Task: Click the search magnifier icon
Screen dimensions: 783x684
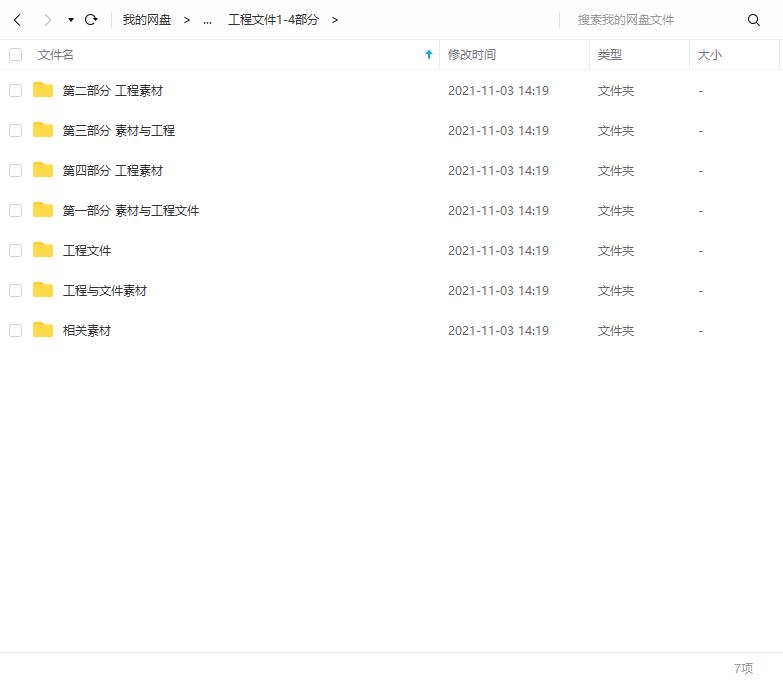Action: [x=754, y=20]
